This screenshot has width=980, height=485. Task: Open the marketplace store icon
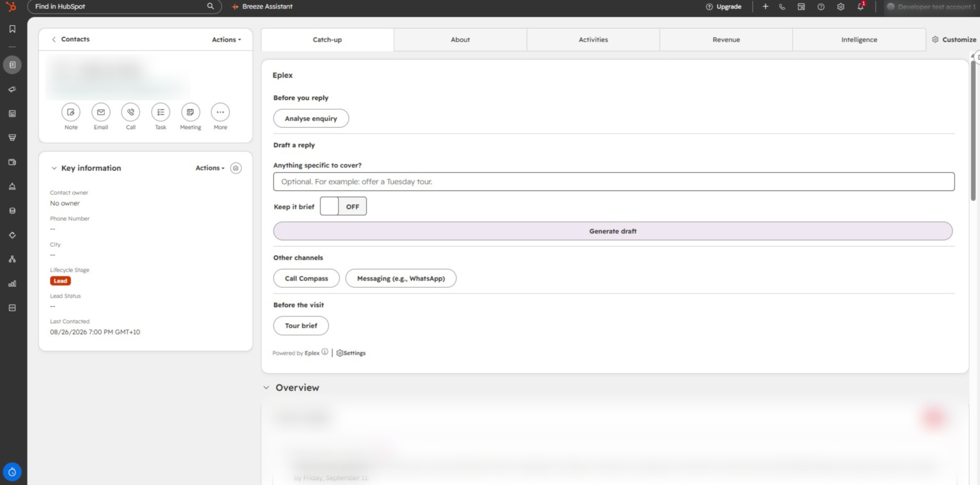pyautogui.click(x=801, y=6)
